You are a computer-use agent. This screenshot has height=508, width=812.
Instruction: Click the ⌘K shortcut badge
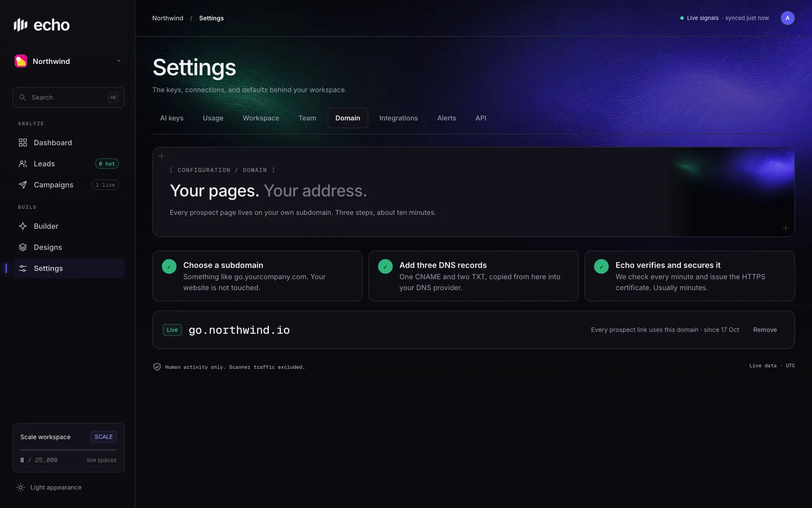[x=113, y=98]
